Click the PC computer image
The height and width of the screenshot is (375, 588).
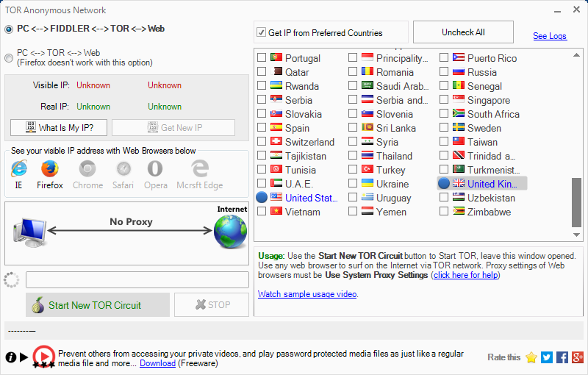(30, 232)
